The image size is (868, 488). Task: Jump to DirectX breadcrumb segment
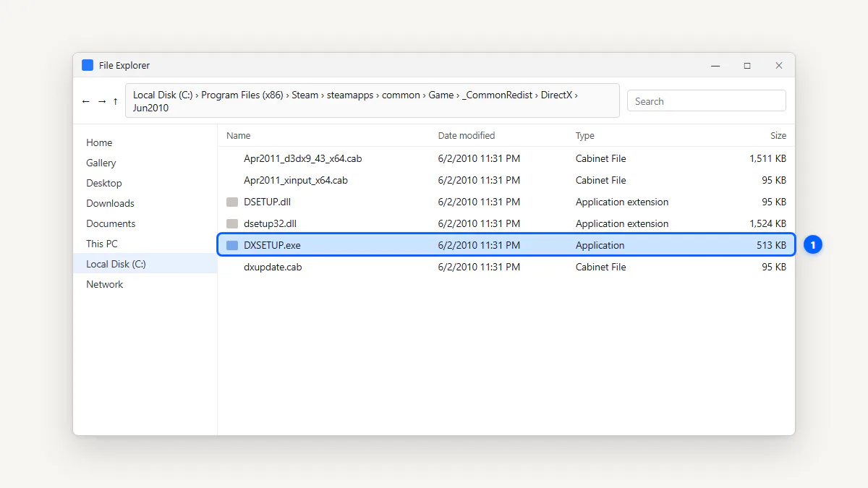556,95
